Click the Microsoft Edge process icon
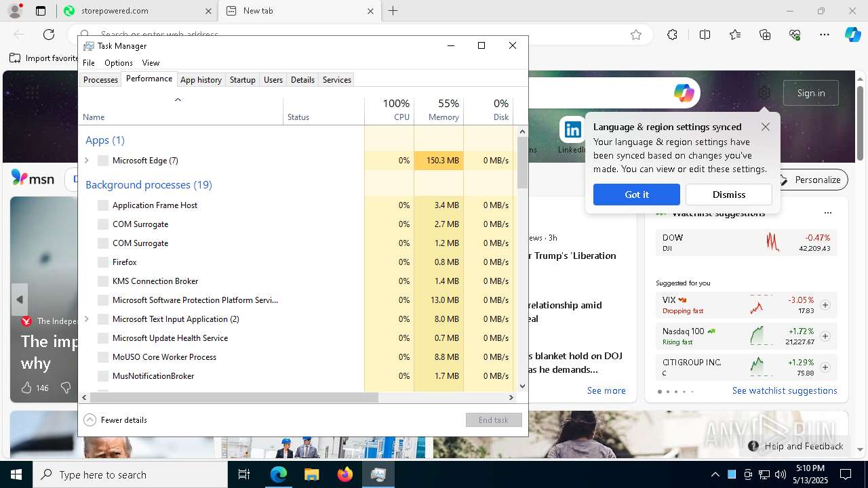Screen dimensions: 868x488 103,161
